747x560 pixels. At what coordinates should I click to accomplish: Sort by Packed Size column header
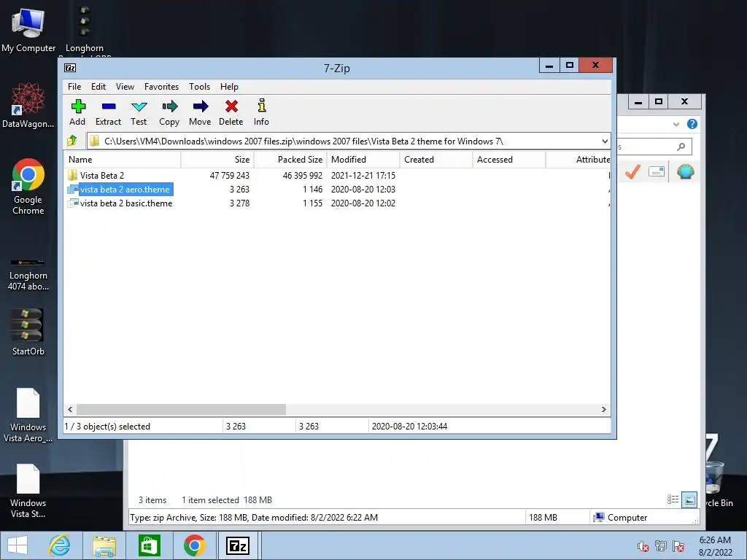point(290,160)
